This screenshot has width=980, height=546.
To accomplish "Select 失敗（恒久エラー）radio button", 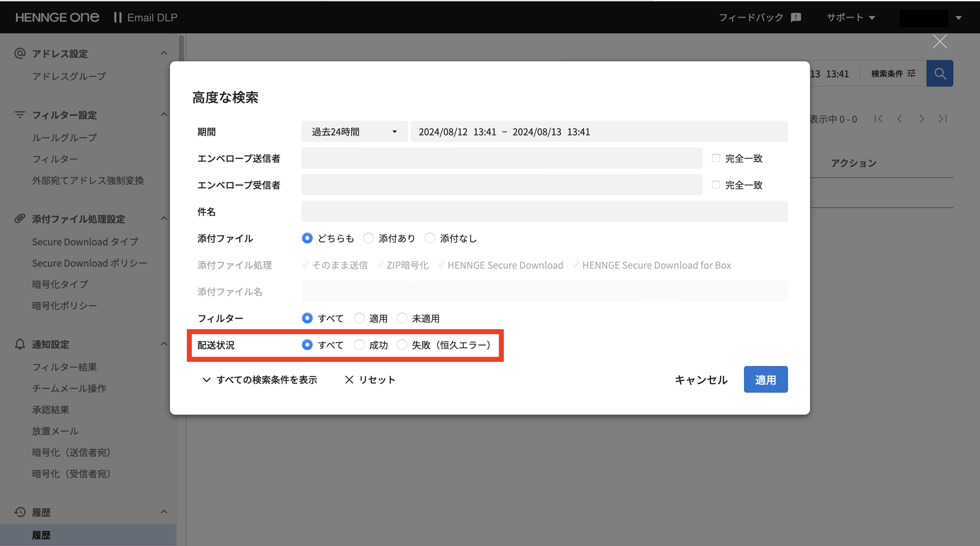I will tap(402, 345).
